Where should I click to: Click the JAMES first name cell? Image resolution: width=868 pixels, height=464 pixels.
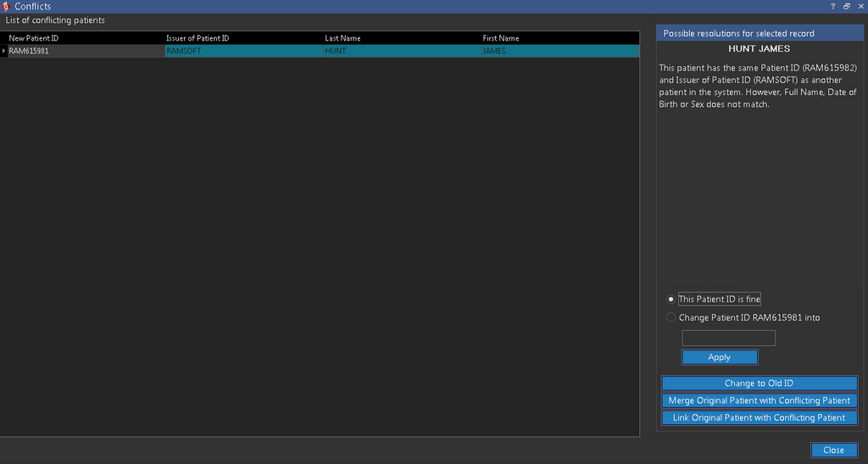[559, 51]
